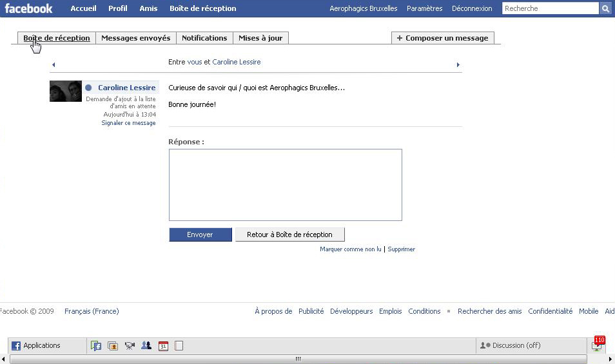Screen dimensions: 615x364
Task: Switch to Messages envoyés tab
Action: pyautogui.click(x=135, y=38)
